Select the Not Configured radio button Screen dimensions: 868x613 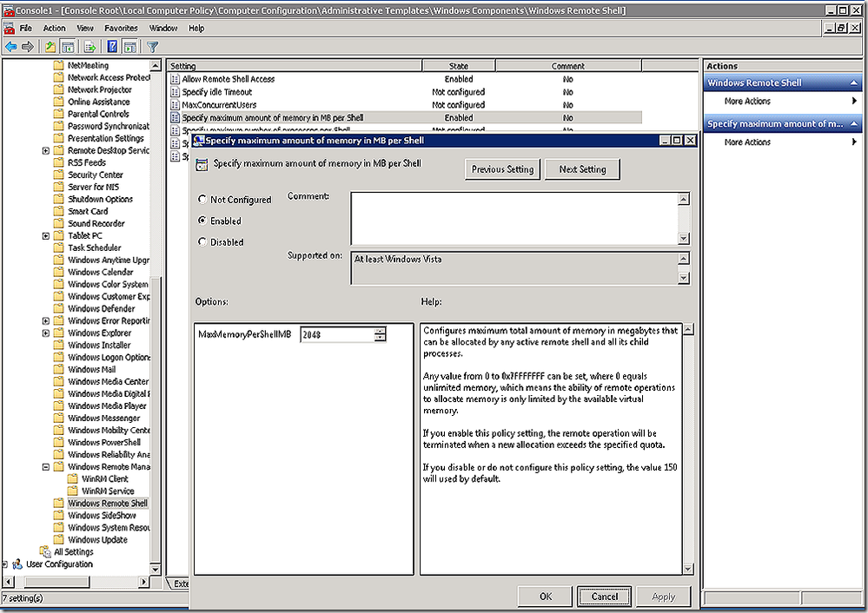point(202,199)
